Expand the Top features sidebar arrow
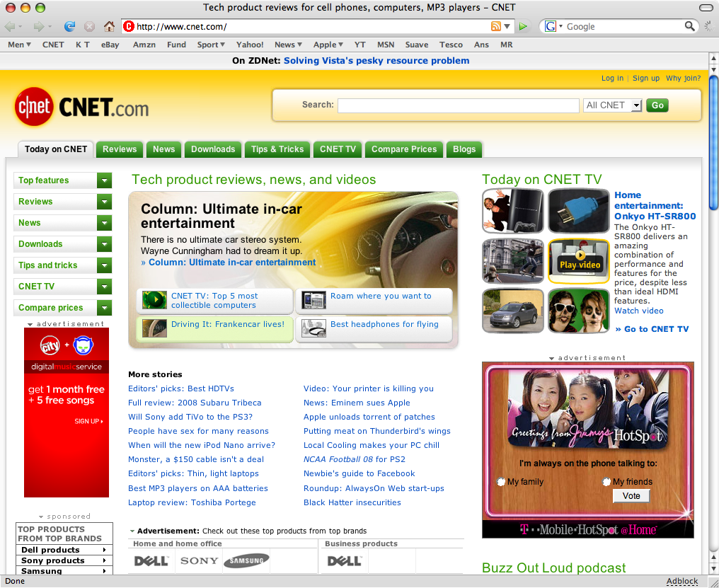 pos(105,180)
